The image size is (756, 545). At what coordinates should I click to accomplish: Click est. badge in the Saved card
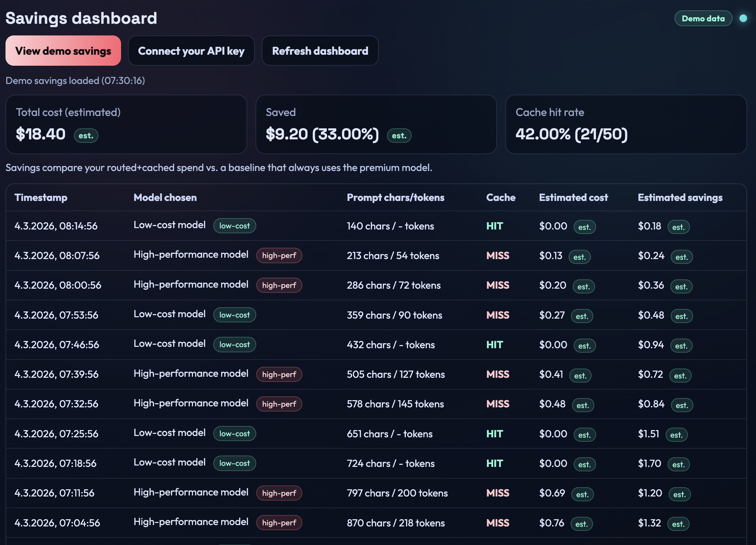click(x=399, y=136)
